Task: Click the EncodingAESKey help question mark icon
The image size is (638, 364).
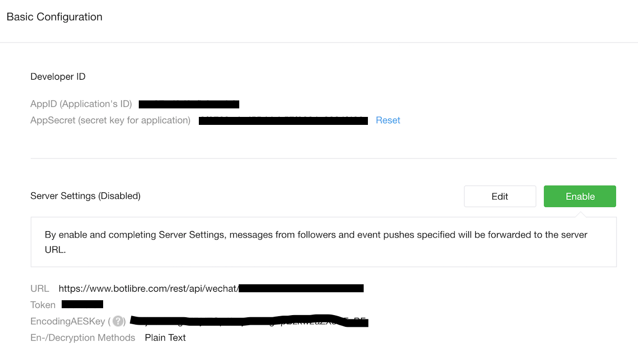Action: (x=118, y=321)
